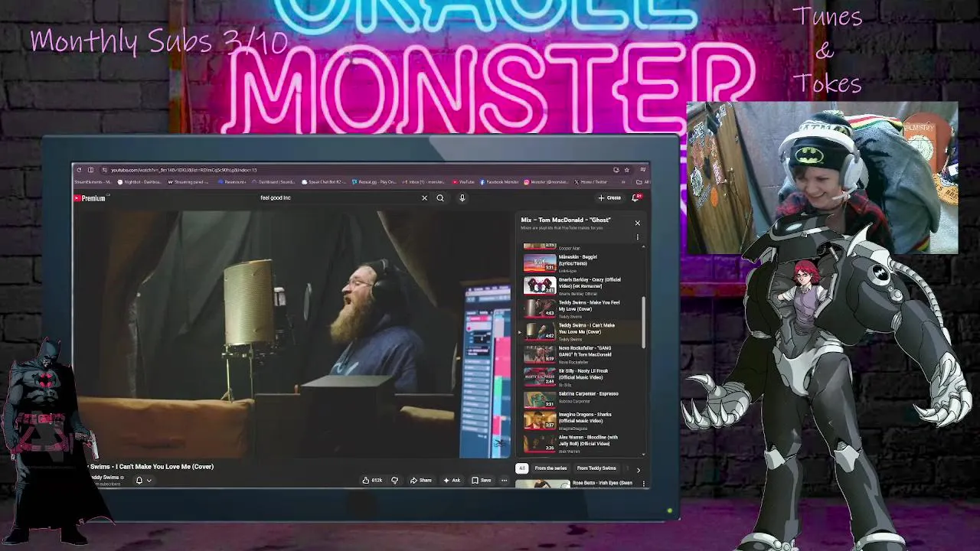
Task: Open YouTube bookmark in bookmarks bar
Action: 464,182
